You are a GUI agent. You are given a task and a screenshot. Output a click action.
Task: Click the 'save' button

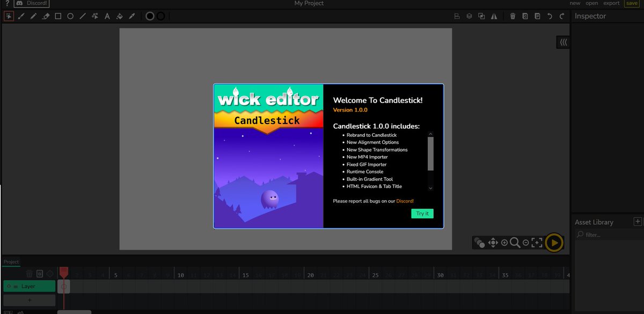click(x=632, y=3)
